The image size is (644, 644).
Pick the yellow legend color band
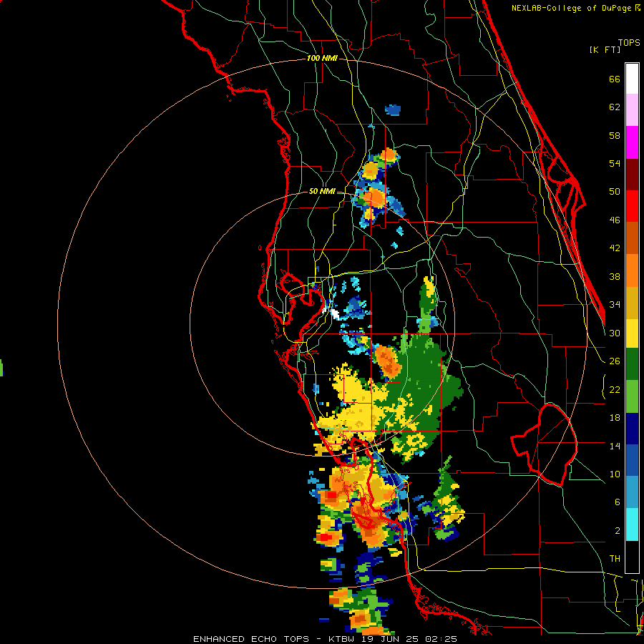pos(632,333)
